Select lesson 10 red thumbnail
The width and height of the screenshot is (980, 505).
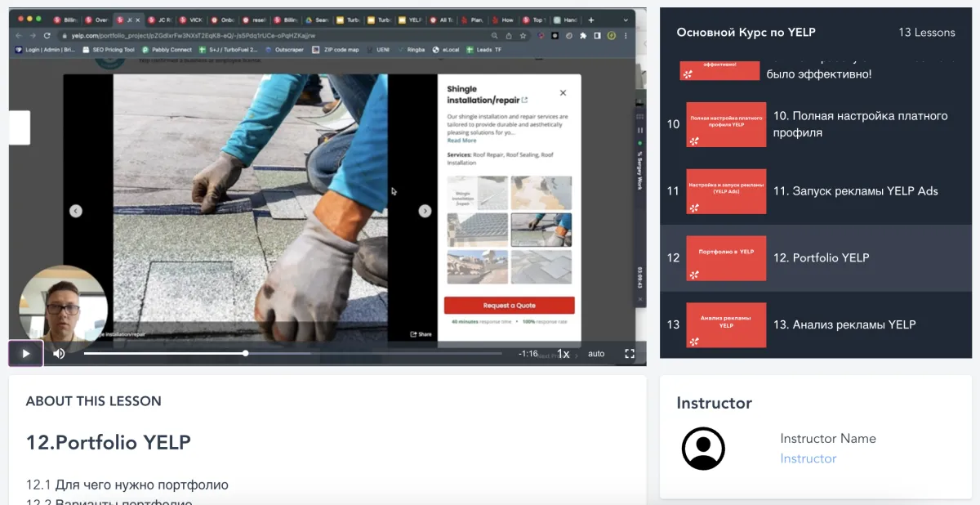(x=726, y=124)
